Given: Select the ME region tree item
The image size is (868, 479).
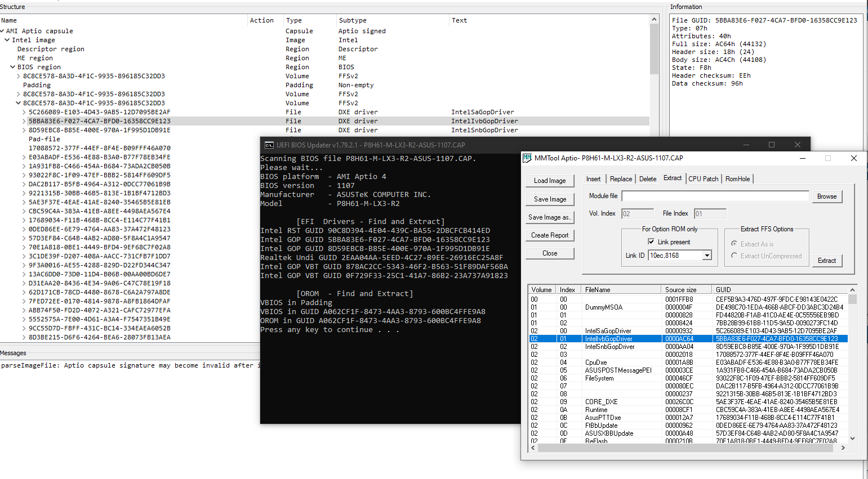Looking at the screenshot, I should tap(35, 58).
